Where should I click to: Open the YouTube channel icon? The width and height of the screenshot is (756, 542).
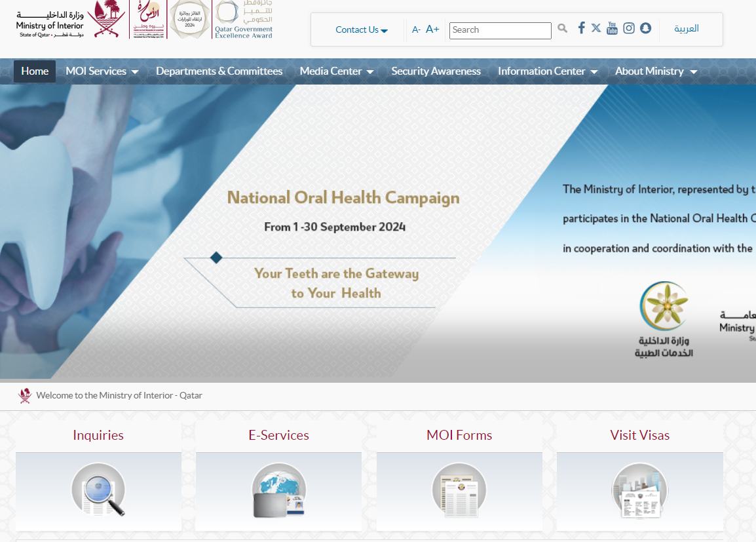[x=612, y=28]
